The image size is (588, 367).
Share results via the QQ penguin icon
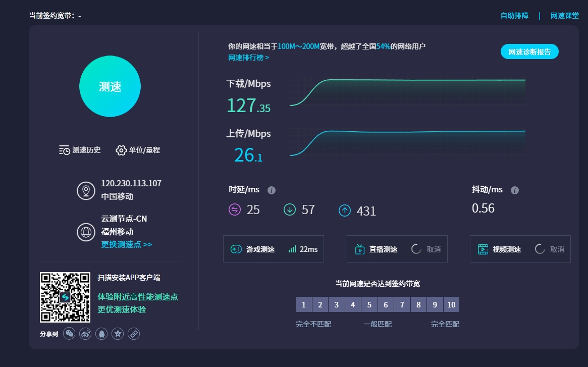point(101,333)
